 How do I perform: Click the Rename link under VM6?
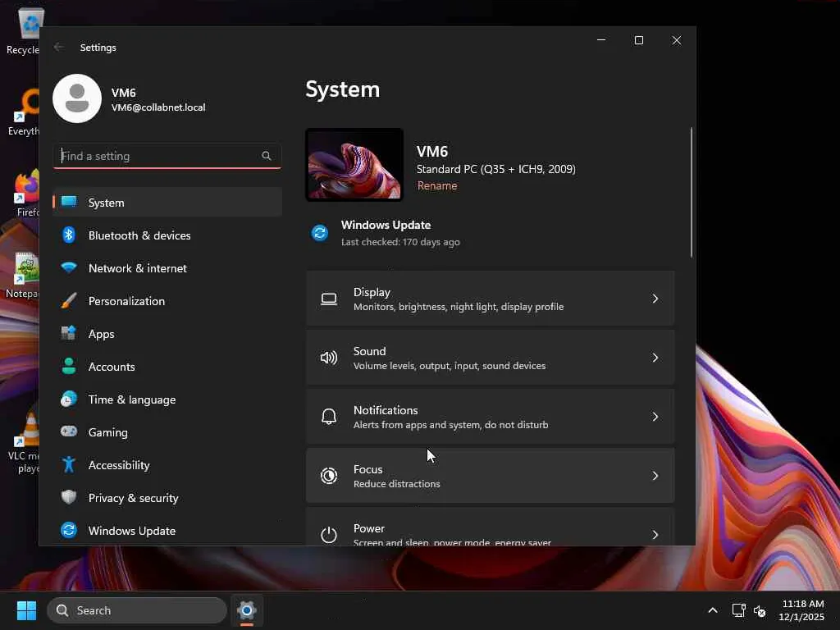(x=437, y=186)
